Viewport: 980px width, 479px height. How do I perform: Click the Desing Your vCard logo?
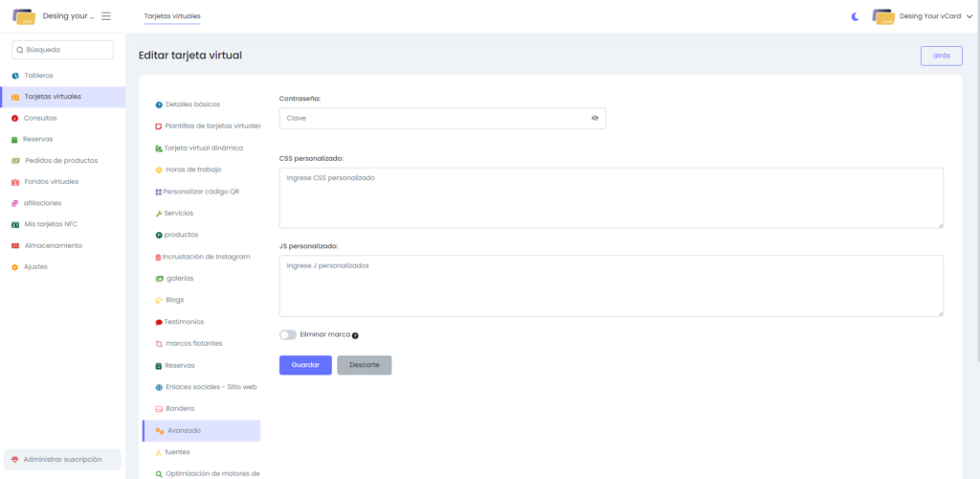[x=24, y=16]
